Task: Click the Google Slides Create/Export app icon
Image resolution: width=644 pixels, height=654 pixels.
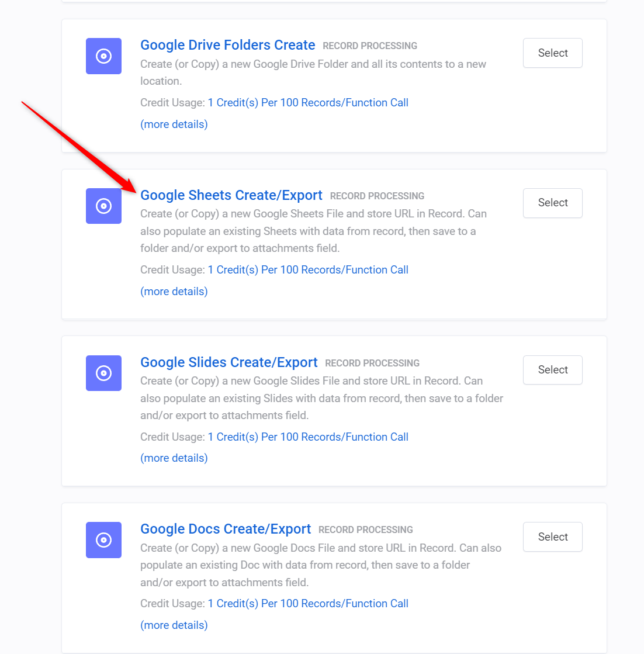Action: 103,373
